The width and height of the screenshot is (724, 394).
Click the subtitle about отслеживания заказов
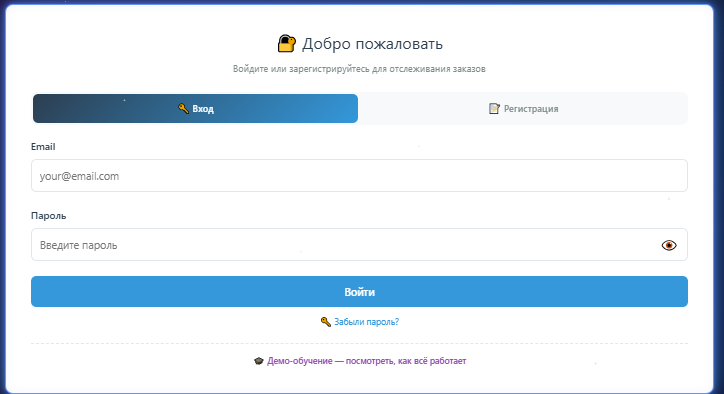359,69
